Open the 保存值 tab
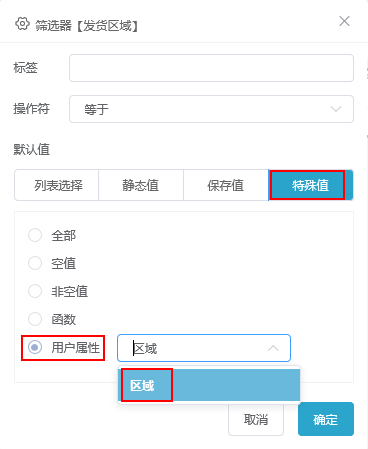Viewport: 368px width, 449px height. [226, 185]
